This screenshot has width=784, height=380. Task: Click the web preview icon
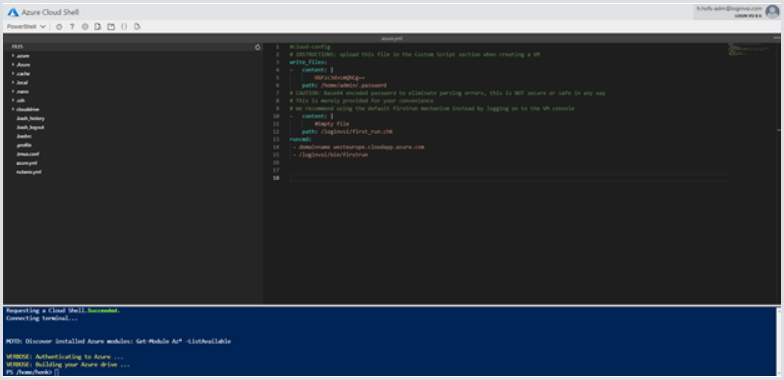137,26
